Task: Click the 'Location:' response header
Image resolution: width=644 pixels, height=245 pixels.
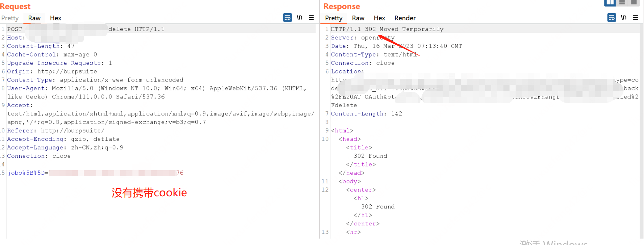Action: point(347,71)
